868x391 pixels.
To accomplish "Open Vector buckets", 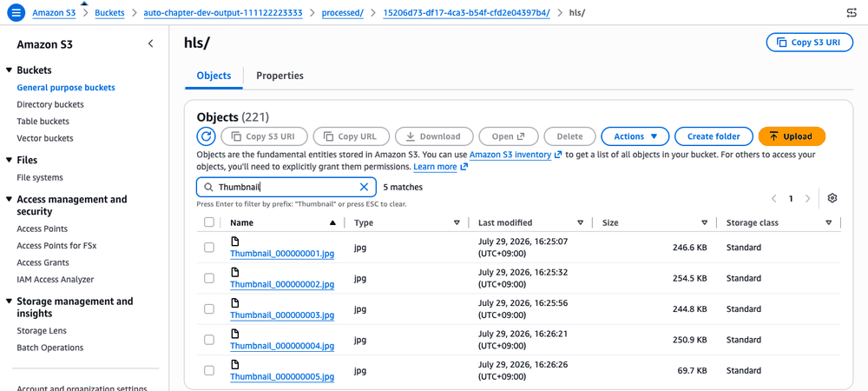I will 45,138.
